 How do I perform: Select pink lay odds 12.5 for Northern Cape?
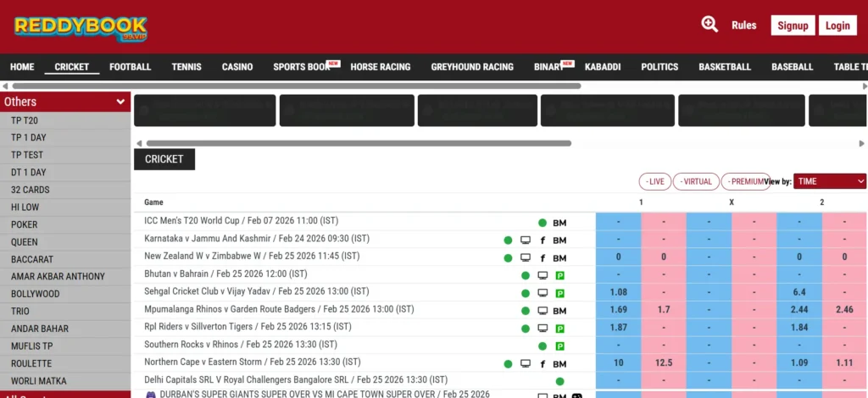664,362
